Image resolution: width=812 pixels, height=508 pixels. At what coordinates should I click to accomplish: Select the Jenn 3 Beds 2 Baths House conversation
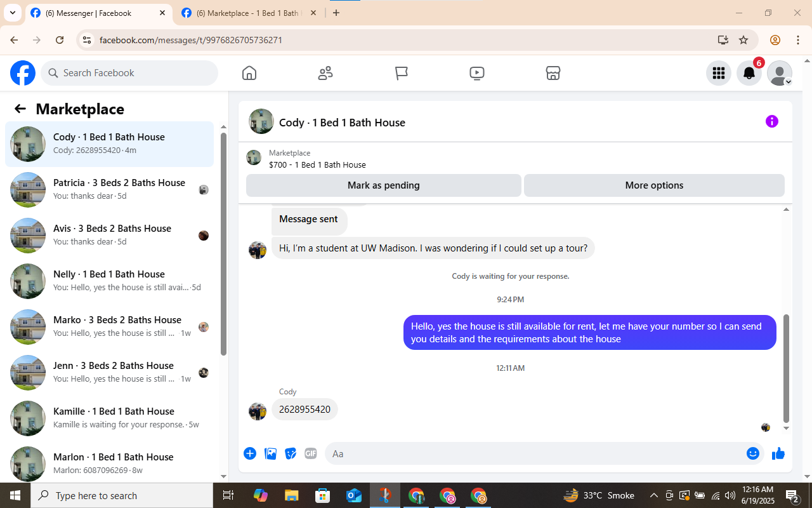pos(109,373)
